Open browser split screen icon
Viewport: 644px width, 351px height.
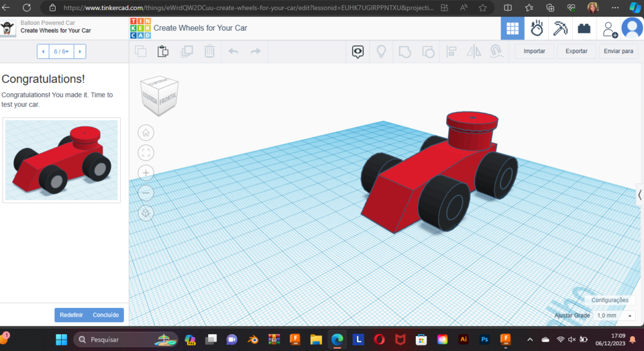pos(508,8)
